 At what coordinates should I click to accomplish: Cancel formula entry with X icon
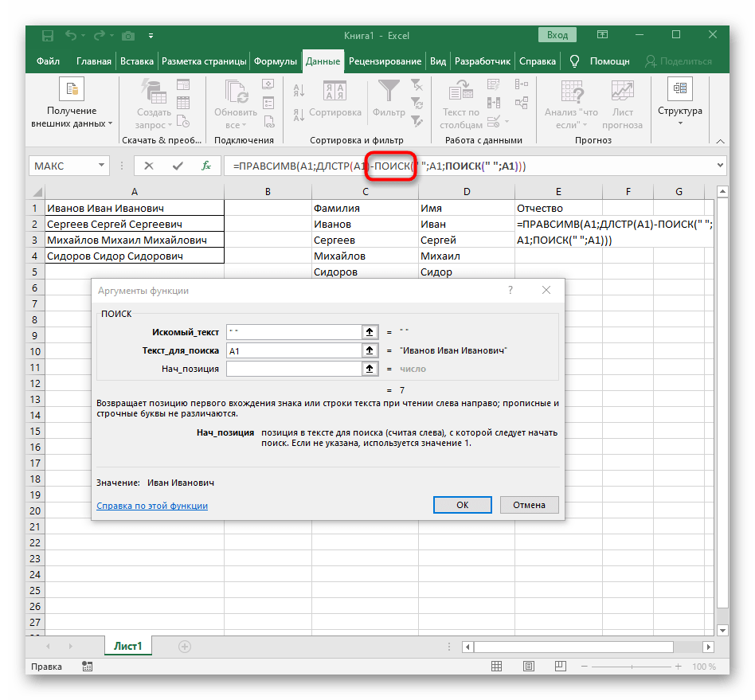148,166
